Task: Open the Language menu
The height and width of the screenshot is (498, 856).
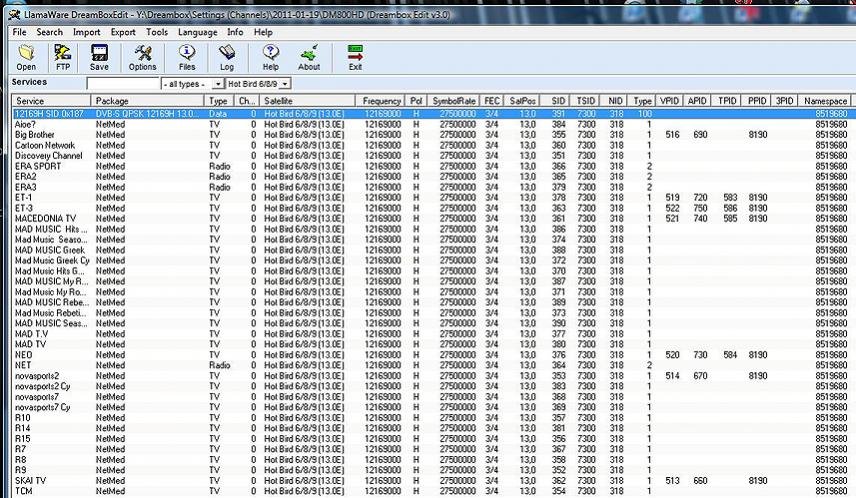Action: coord(197,32)
